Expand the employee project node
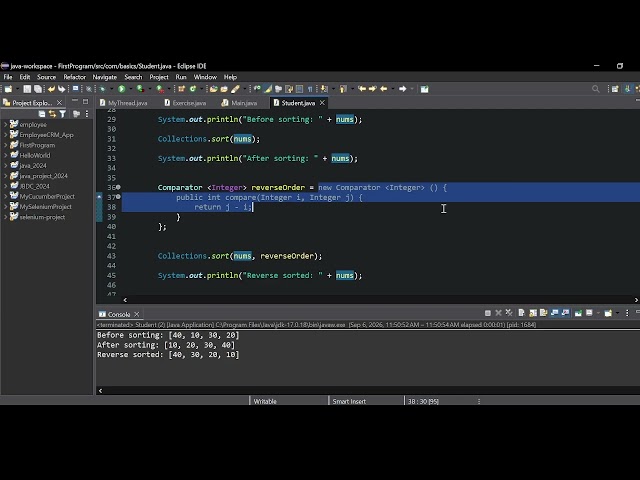The width and height of the screenshot is (640, 480). (5, 124)
